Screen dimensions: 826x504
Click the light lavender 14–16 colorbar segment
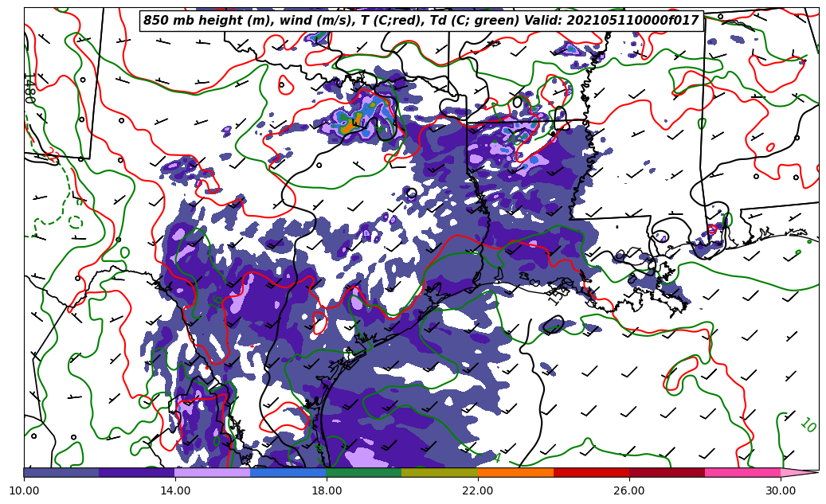[x=213, y=472]
